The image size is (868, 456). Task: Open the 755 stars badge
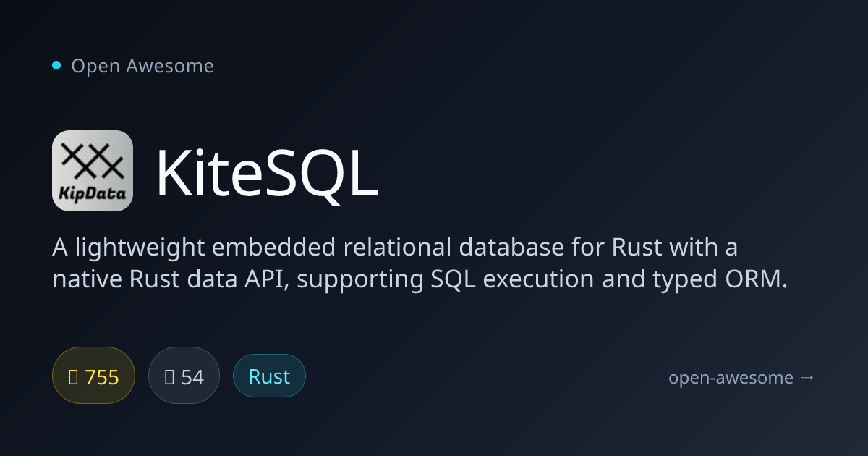coord(94,376)
